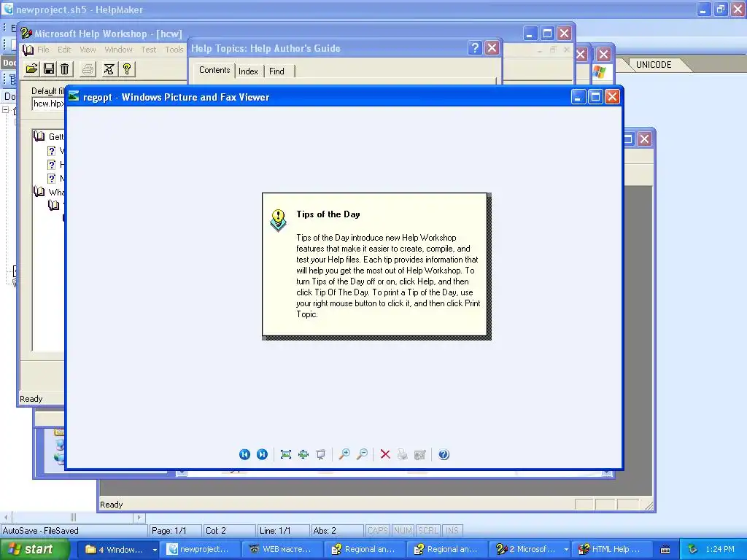Click the AutoSave - FileSaved status text
Image resolution: width=747 pixels, height=560 pixels.
tap(41, 531)
